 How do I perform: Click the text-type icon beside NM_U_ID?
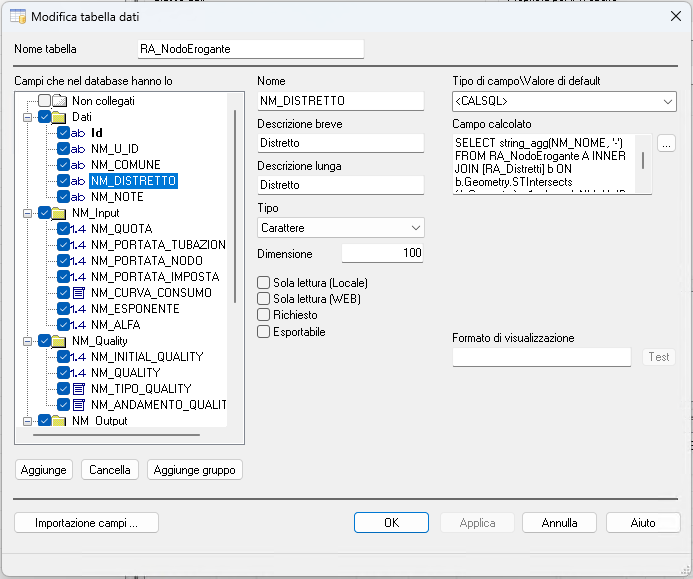(79, 149)
